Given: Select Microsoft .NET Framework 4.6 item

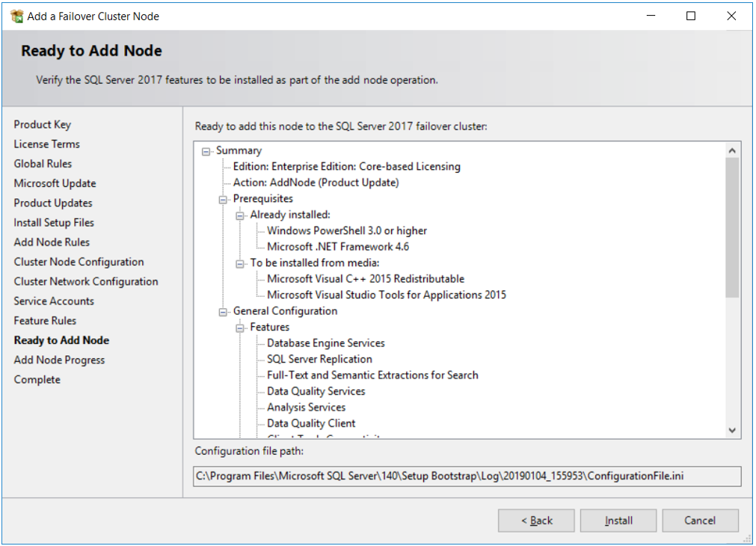Looking at the screenshot, I should click(338, 247).
